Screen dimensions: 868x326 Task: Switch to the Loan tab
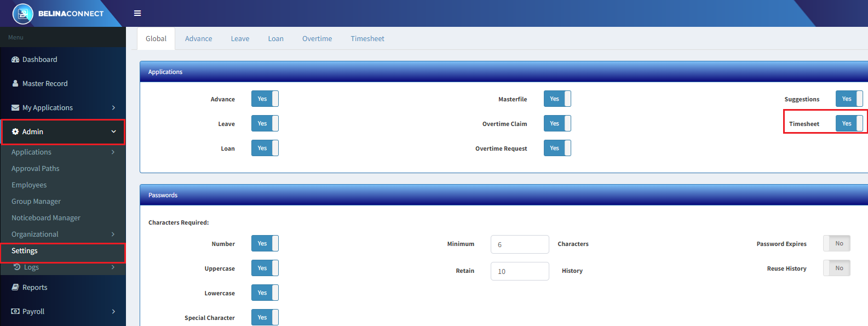(275, 38)
